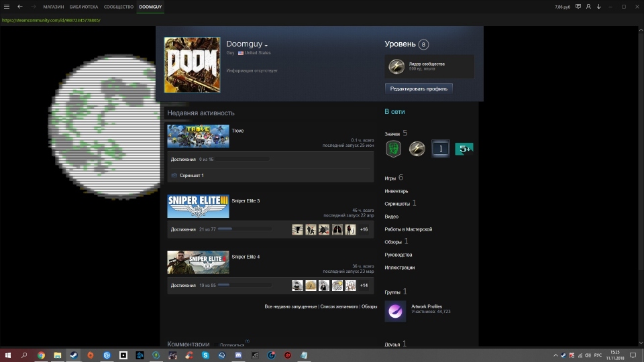Image resolution: width=644 pixels, height=362 pixels.
Task: Show +14 more Sniper Elite 4 achievements
Action: (364, 286)
